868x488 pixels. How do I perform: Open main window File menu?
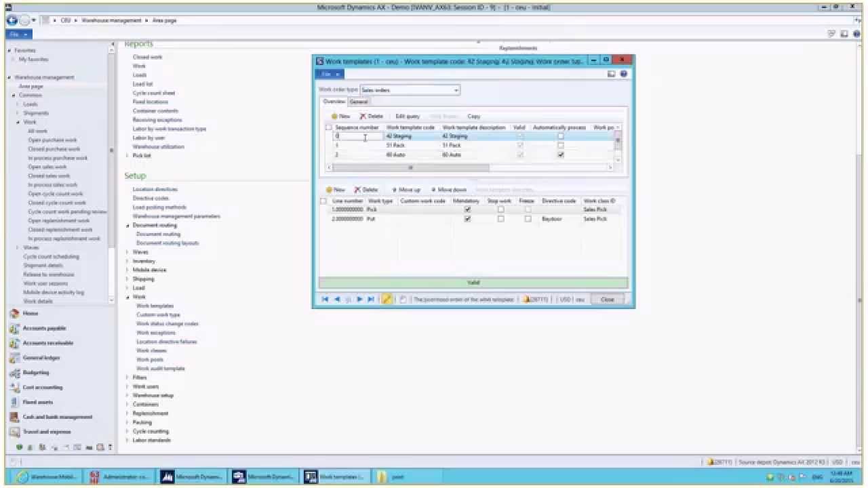(x=18, y=34)
